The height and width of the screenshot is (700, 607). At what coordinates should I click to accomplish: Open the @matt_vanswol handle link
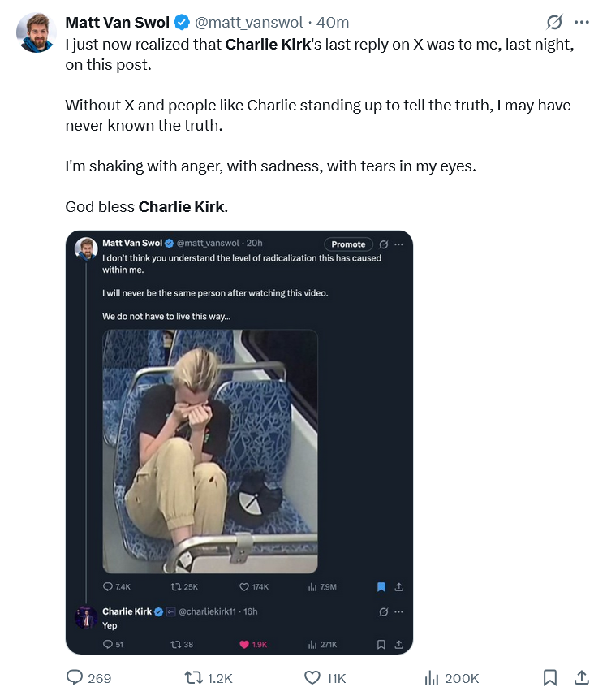(x=252, y=23)
